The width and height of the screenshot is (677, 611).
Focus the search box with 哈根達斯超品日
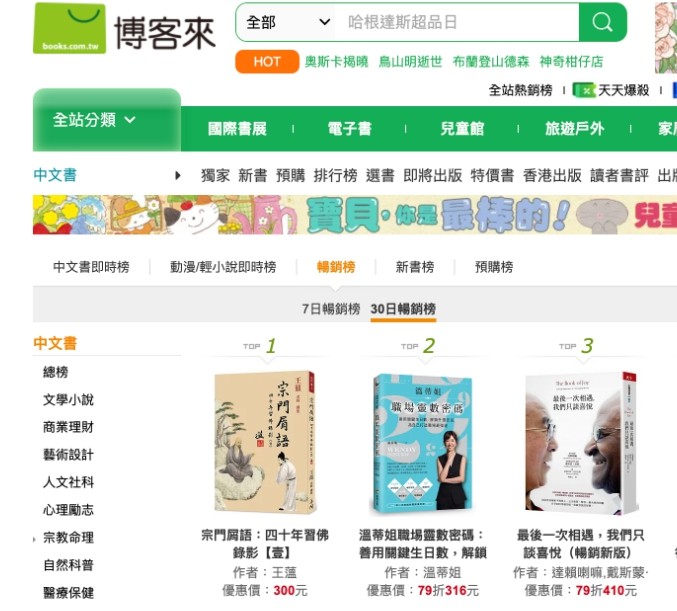(458, 22)
